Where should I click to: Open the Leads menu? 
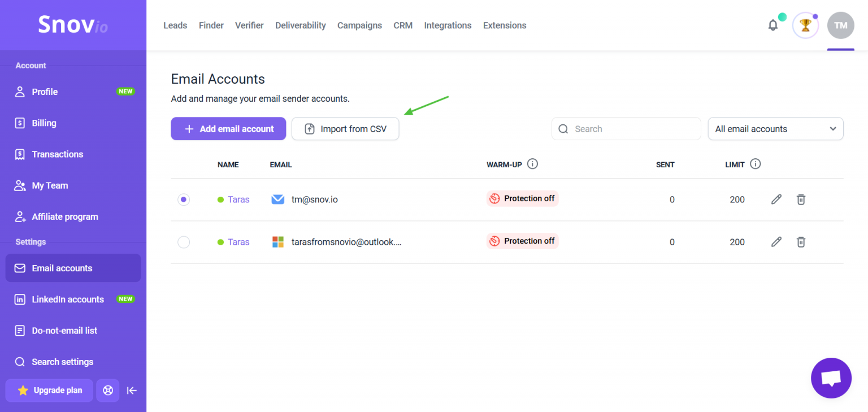(175, 25)
